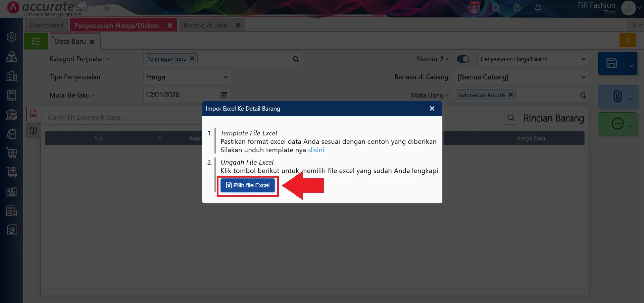Switch to the Barang & Jasa tab
This screenshot has width=644, height=303.
click(x=205, y=25)
